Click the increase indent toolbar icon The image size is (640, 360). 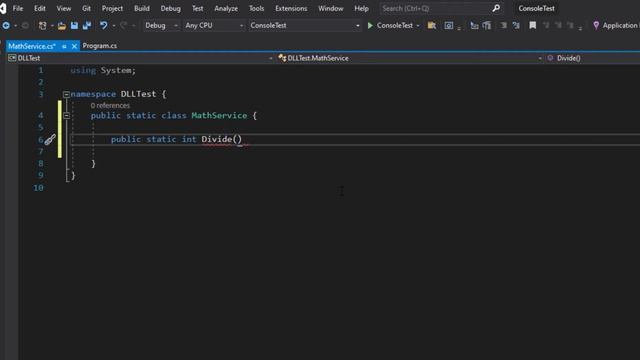point(516,25)
